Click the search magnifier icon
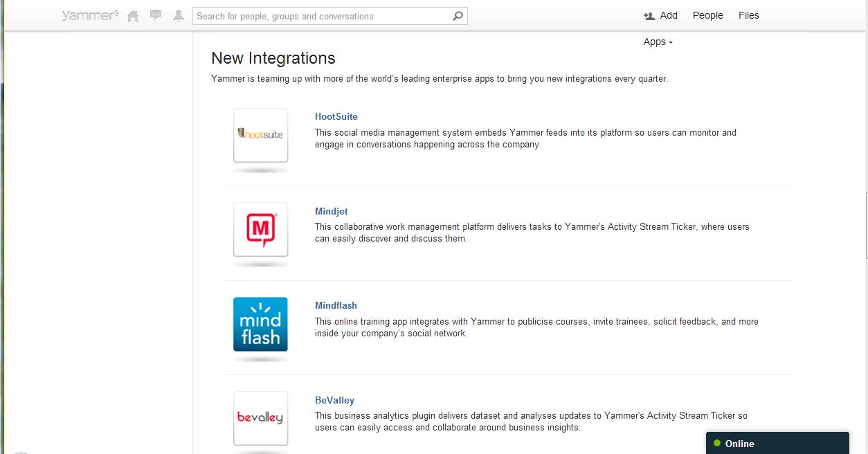Screen dimensions: 868x454 [x=458, y=16]
